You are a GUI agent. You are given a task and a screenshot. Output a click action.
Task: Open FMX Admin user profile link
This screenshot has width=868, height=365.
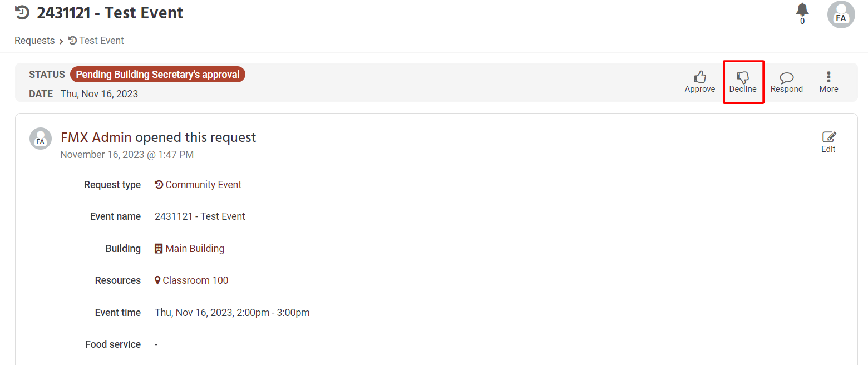click(96, 137)
